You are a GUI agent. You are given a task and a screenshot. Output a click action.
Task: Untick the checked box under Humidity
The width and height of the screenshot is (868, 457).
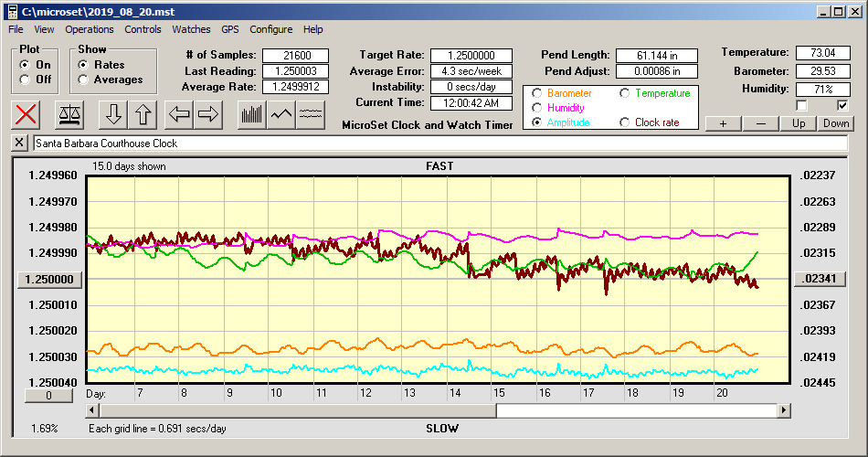[x=842, y=105]
